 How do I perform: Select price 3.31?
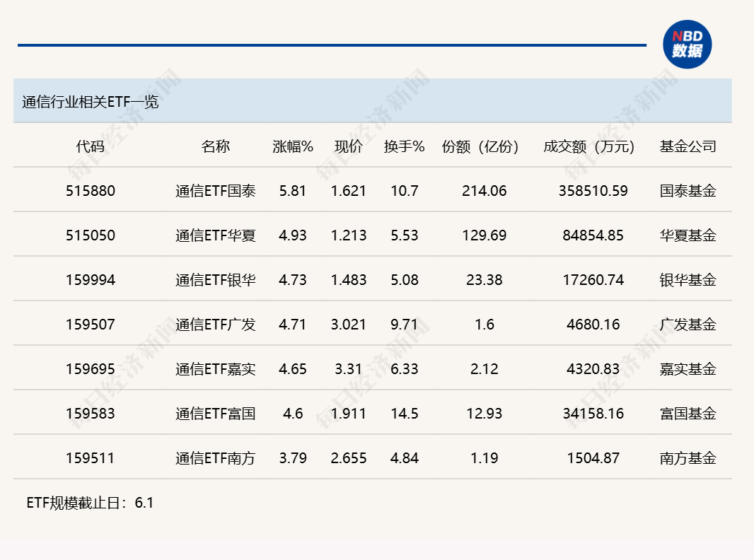click(x=349, y=369)
